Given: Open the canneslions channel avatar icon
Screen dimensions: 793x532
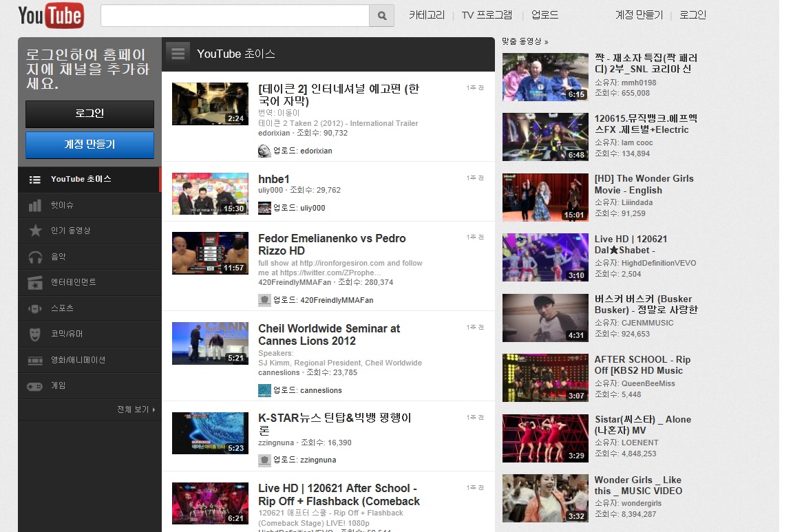Looking at the screenshot, I should point(264,390).
